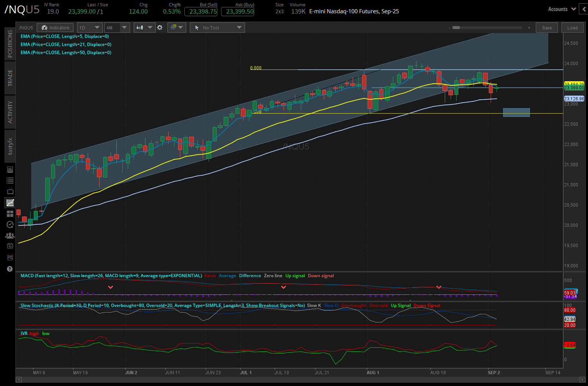Toggle the MACD Difference display
Image resolution: width=588 pixels, height=386 pixels.
[250, 275]
